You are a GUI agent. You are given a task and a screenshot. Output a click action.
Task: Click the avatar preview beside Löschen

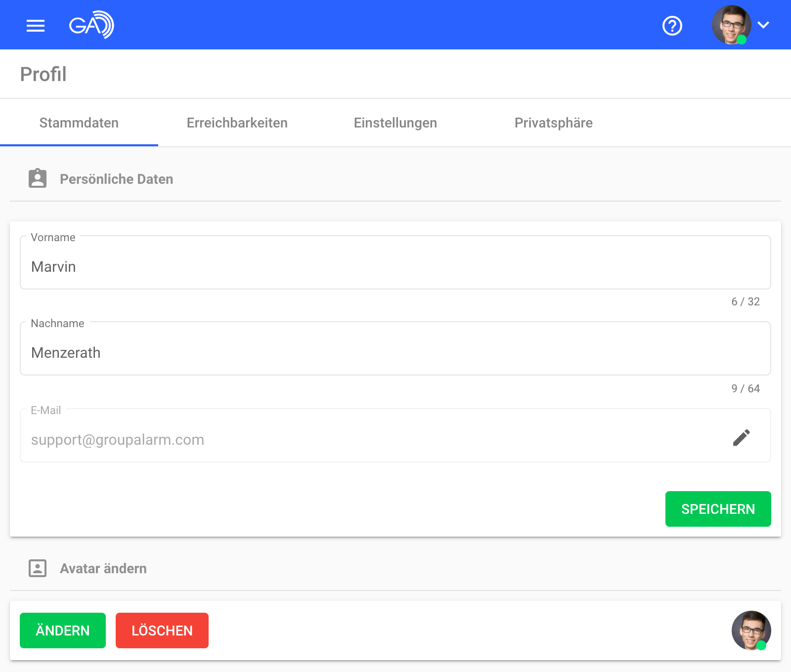tap(750, 630)
